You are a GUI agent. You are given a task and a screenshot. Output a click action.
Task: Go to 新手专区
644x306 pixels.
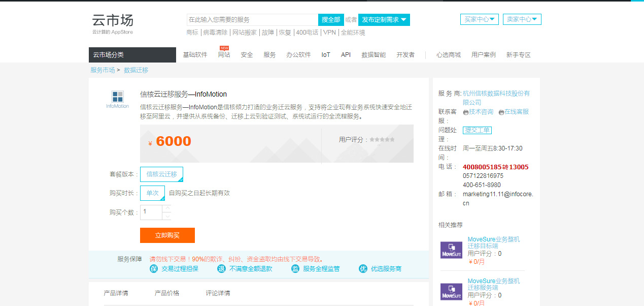click(x=518, y=55)
